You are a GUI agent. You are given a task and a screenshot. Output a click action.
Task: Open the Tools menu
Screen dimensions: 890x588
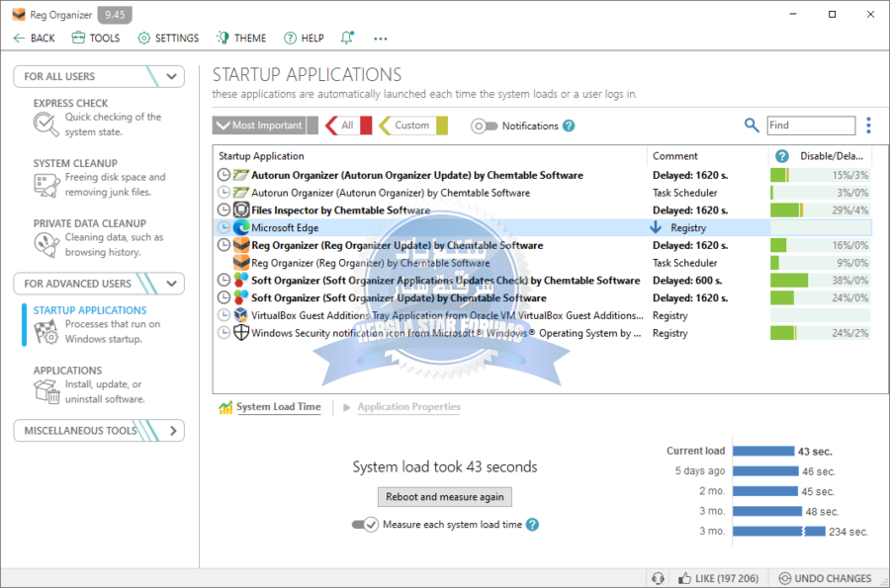(x=97, y=38)
